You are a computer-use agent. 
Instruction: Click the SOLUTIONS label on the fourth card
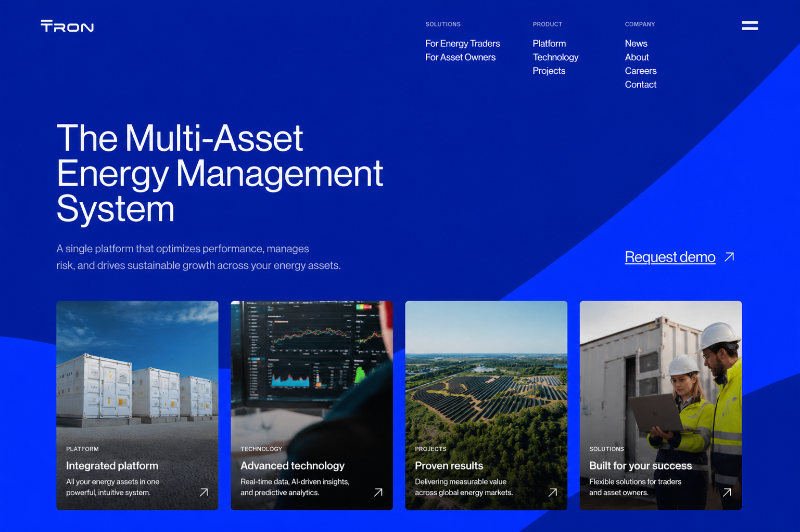[x=606, y=449]
